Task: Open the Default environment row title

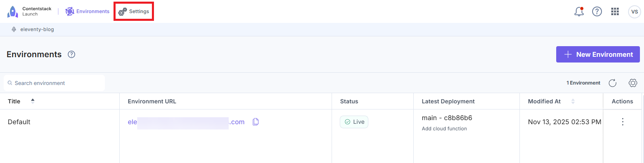Action: coord(19,122)
